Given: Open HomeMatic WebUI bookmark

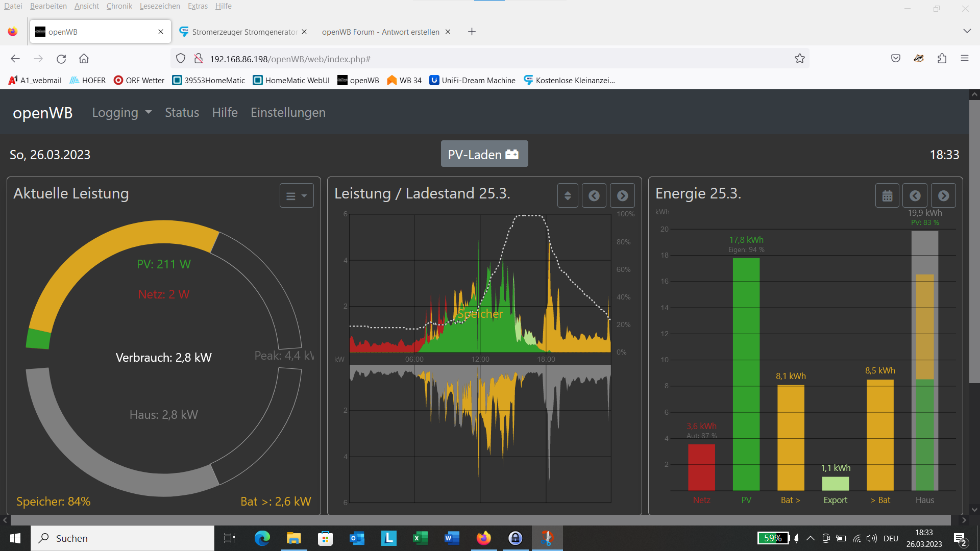Looking at the screenshot, I should [x=291, y=80].
